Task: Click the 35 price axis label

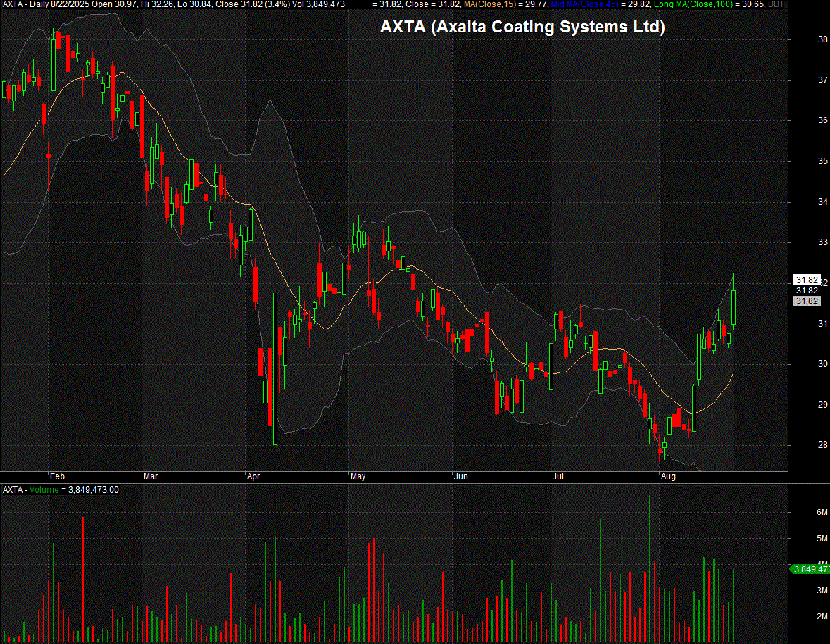Action: coord(822,161)
